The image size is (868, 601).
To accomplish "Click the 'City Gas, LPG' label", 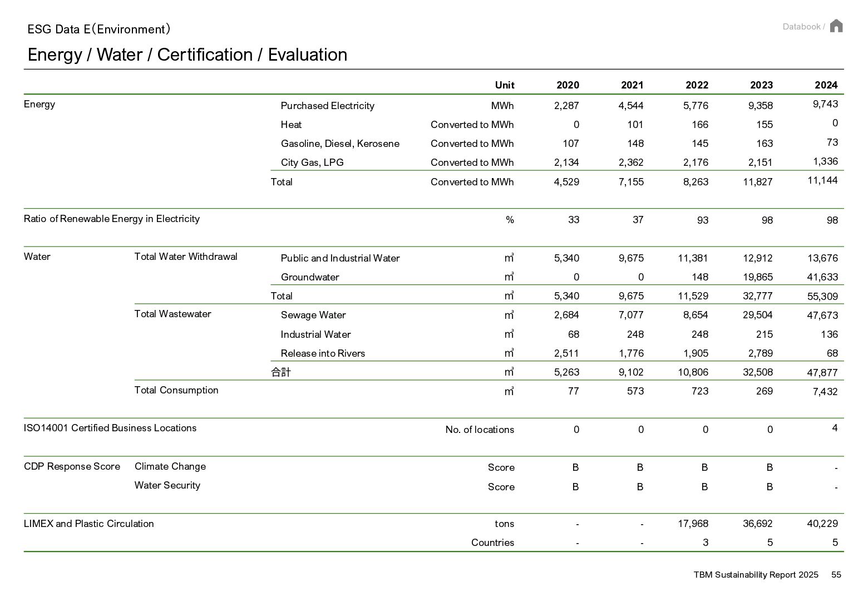I will (312, 162).
